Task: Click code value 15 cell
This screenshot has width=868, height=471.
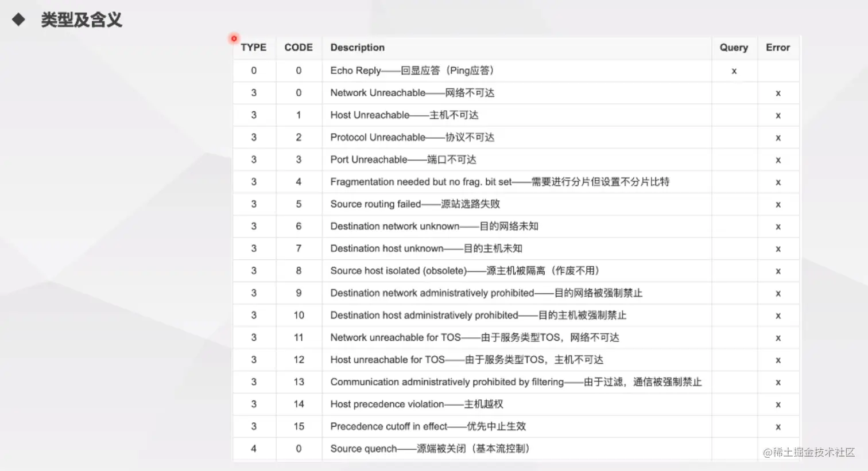Action: pyautogui.click(x=299, y=426)
